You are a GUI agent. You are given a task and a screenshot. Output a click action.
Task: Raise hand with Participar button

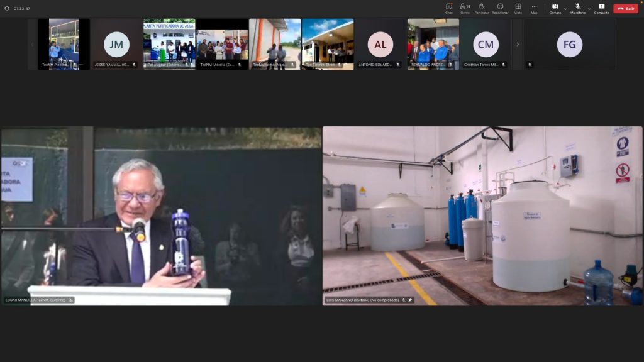click(482, 8)
